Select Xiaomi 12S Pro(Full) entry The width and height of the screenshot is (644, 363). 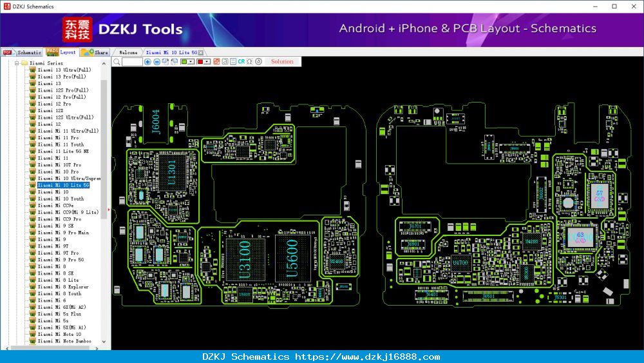(x=63, y=90)
